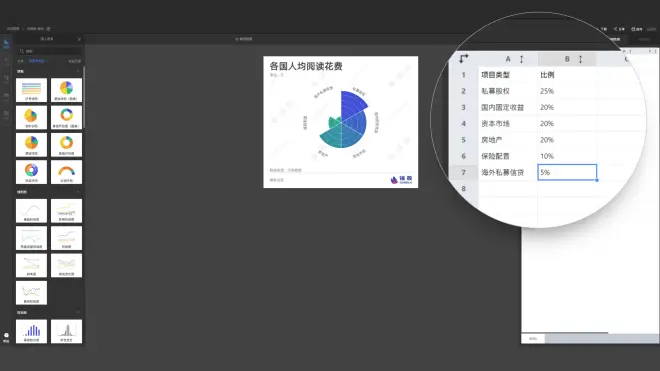Screen dimensions: 660x371
Task: Select the top highlighted icon in left sidebar
Action: 6,43
